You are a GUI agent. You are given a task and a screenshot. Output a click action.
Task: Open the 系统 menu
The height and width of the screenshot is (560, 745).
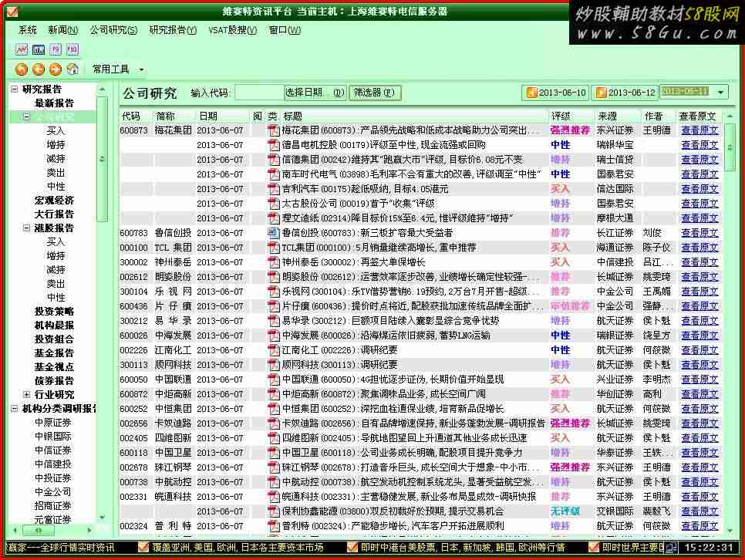point(28,30)
